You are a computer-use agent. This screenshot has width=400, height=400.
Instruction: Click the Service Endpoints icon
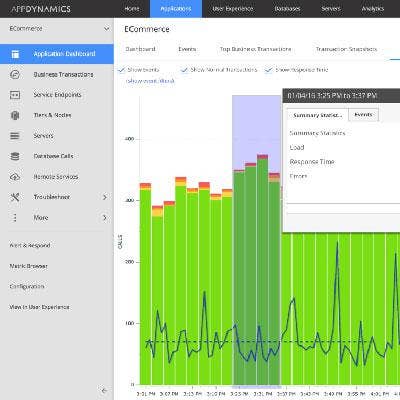(15, 95)
